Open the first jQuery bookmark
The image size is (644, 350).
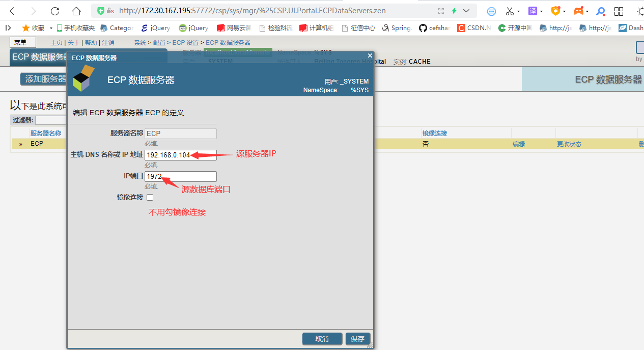(x=156, y=28)
